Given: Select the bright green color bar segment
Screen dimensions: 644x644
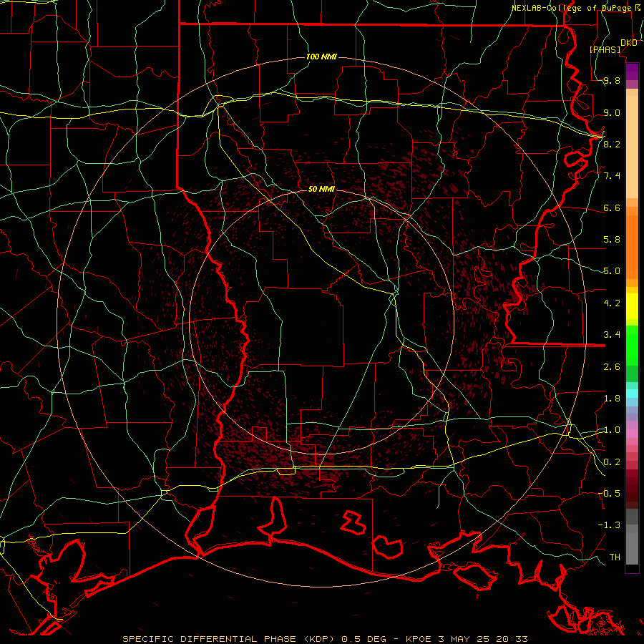Looking at the screenshot, I should [x=632, y=347].
